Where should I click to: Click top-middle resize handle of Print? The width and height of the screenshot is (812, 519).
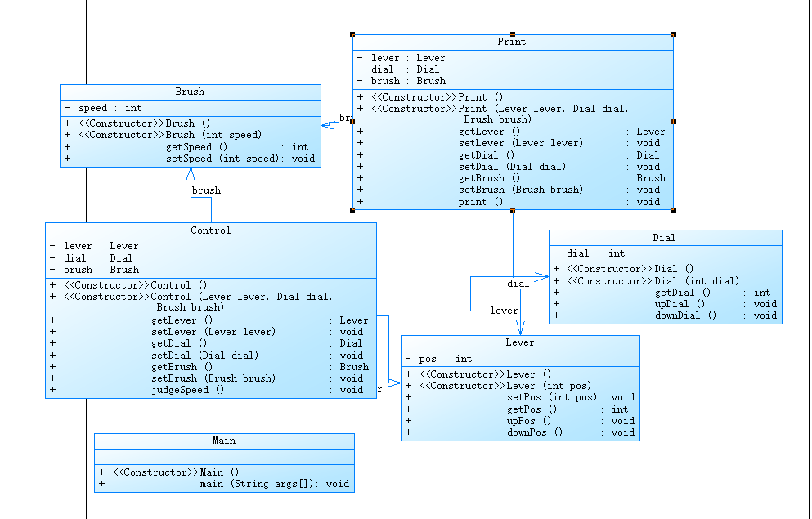[513, 34]
